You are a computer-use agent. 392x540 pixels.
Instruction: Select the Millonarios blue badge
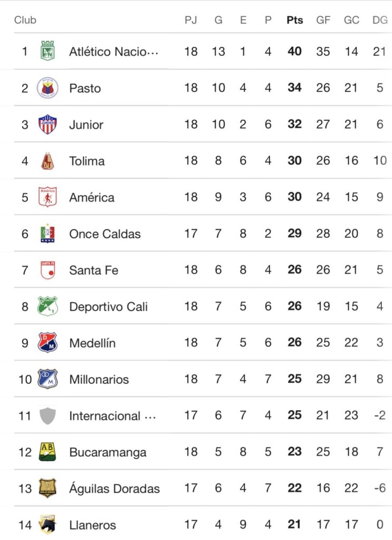[47, 379]
